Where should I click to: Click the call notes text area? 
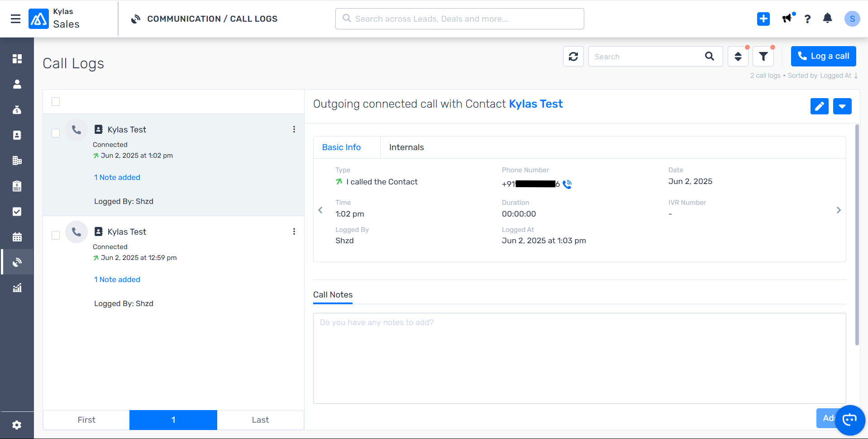(579, 359)
